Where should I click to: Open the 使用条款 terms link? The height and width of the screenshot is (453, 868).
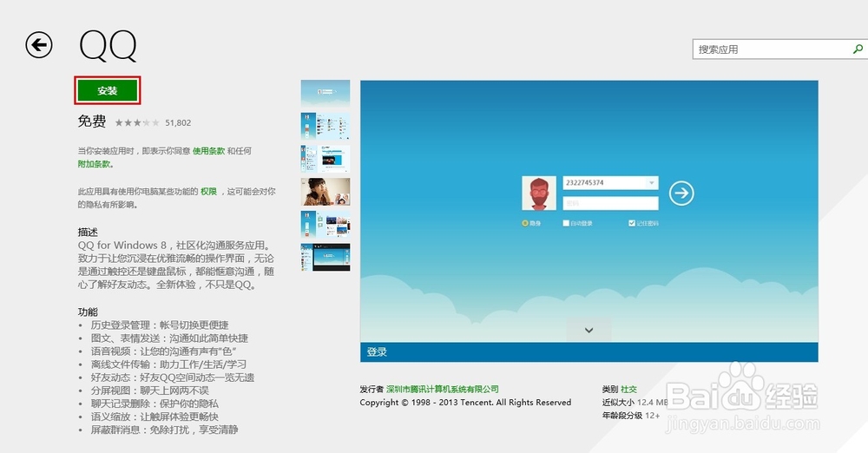(208, 151)
